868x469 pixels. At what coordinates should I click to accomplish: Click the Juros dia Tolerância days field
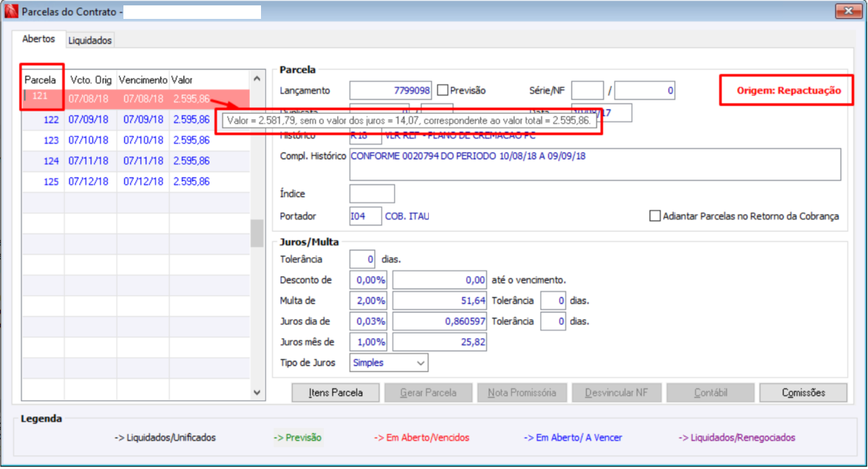tap(553, 321)
